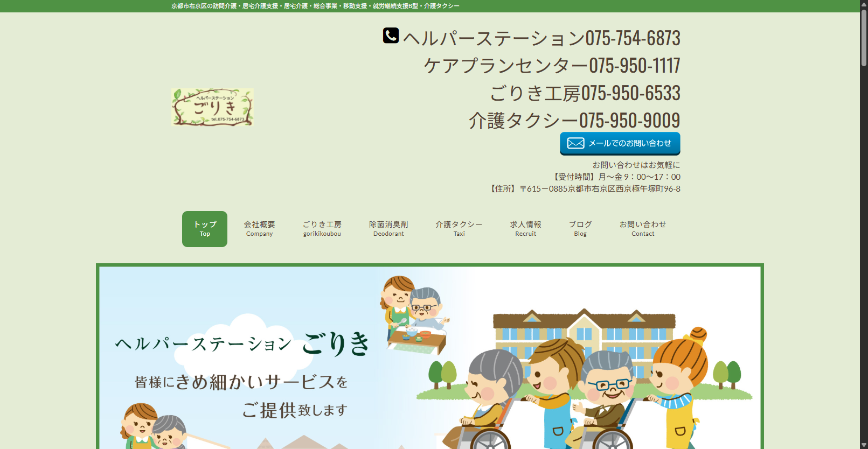
Task: Click the page's vertical scrollbar thumb
Action: tap(864, 38)
